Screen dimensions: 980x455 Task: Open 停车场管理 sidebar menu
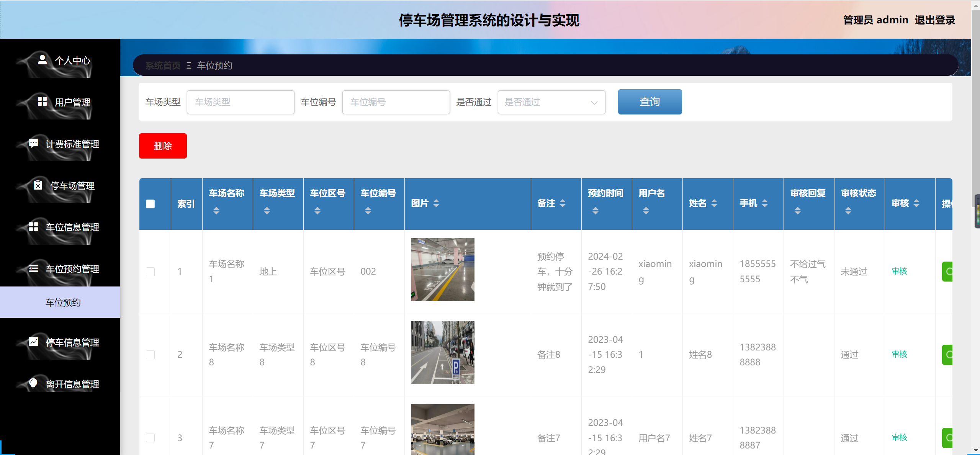pos(60,186)
